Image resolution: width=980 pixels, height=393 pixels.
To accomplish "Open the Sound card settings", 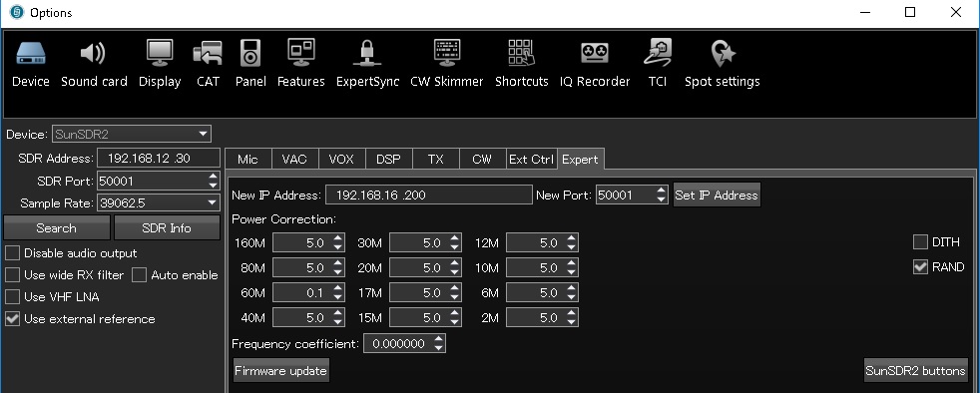I will 94,63.
